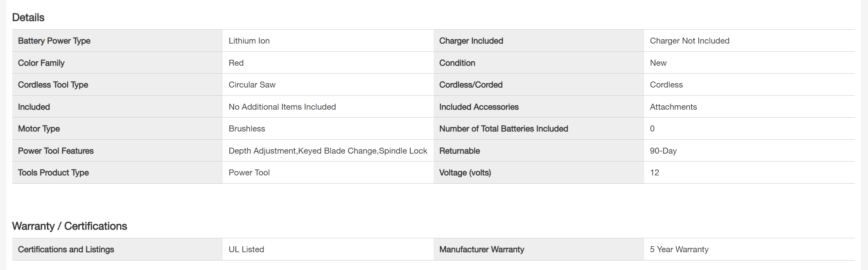Select the Color Family label

tap(41, 63)
